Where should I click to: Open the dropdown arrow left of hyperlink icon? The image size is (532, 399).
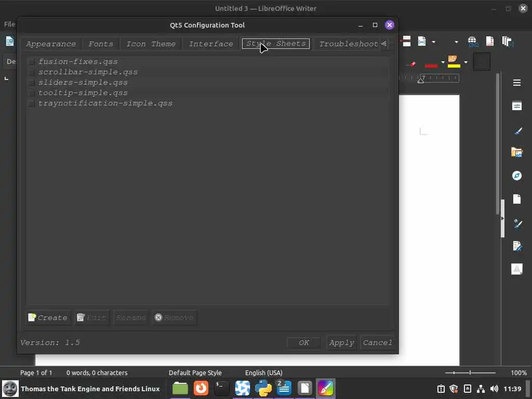click(456, 42)
